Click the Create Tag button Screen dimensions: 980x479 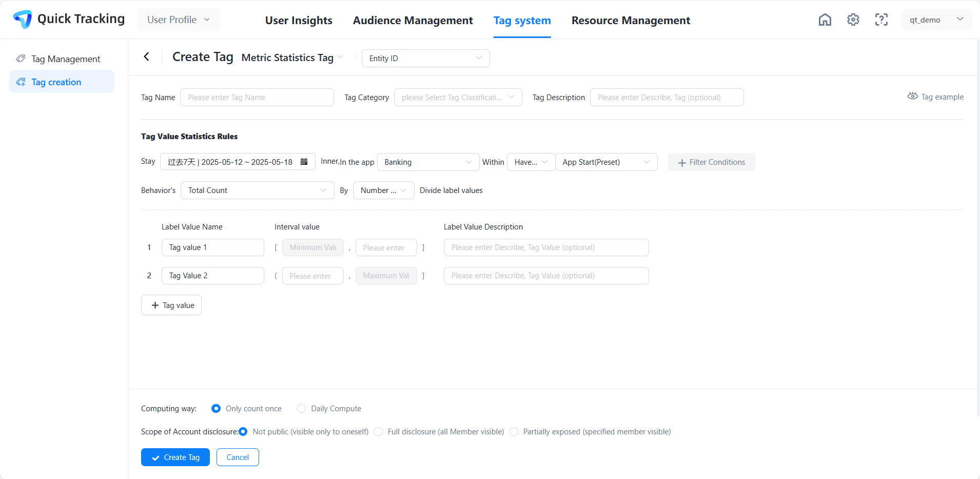coord(175,457)
